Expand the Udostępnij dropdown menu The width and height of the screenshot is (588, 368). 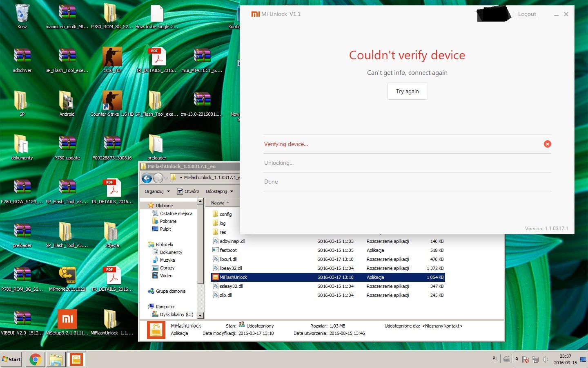tap(219, 191)
